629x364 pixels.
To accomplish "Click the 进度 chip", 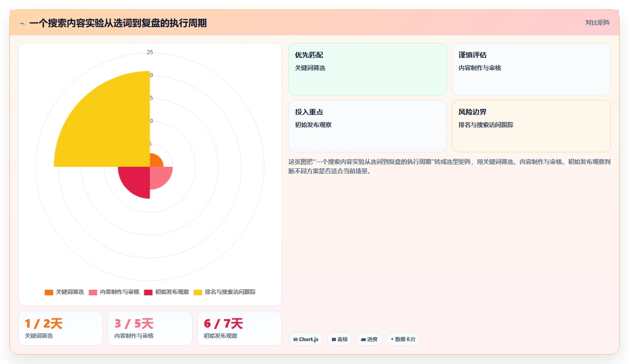I will click(x=369, y=339).
